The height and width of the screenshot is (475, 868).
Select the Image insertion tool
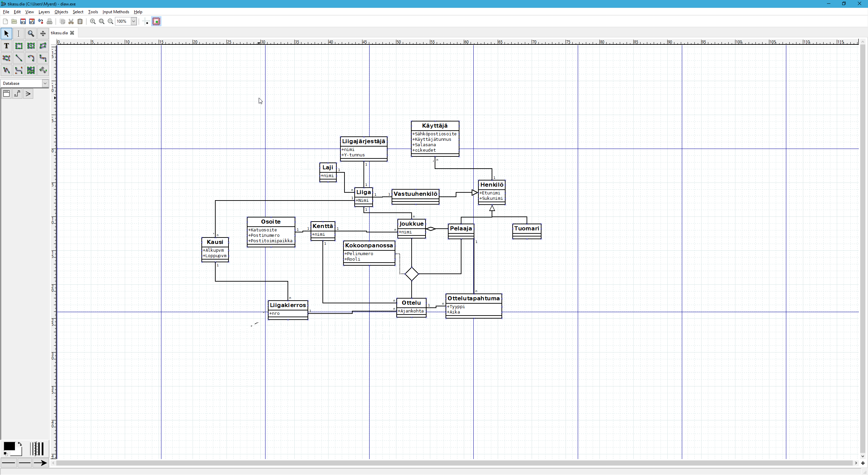pos(31,70)
